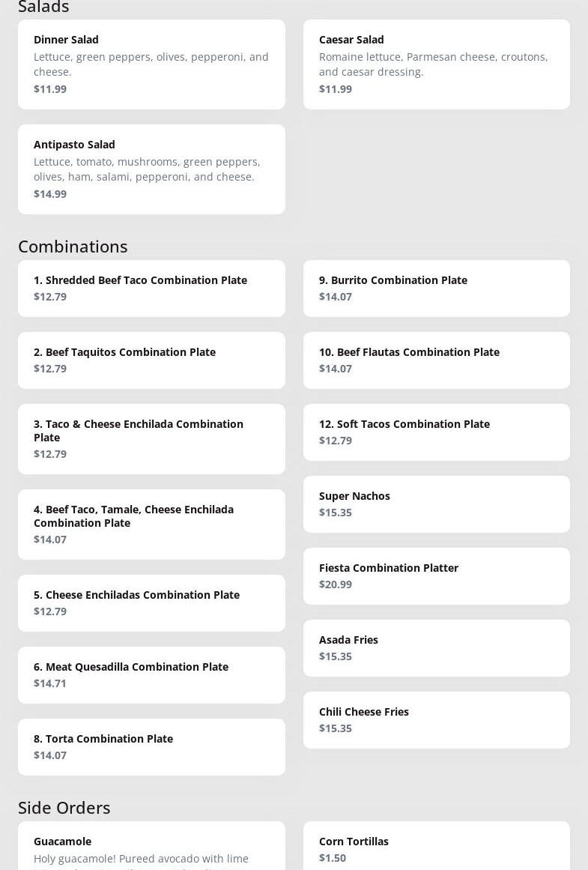Open Beef Taco, Tamale, Cheese Enchilada plate

151,525
